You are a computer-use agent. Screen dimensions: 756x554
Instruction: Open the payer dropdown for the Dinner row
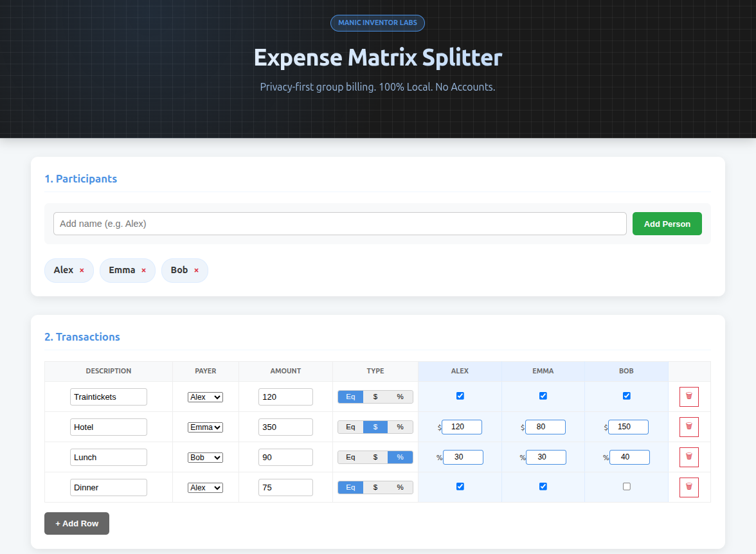point(205,487)
